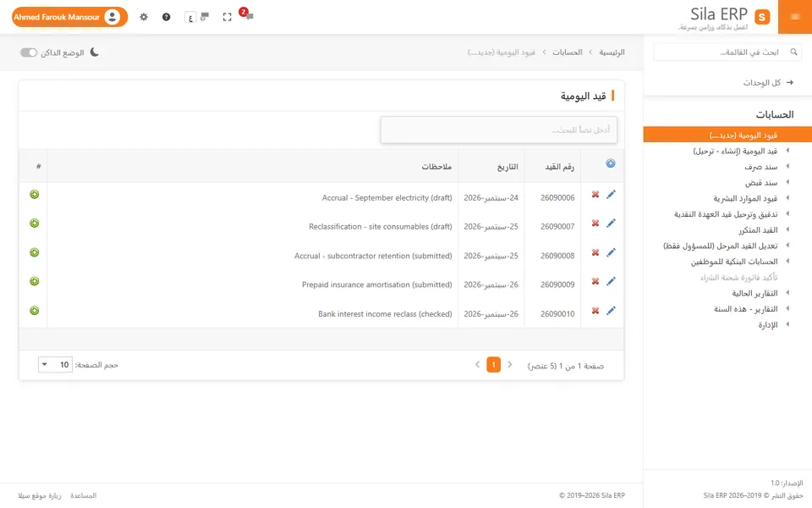The height and width of the screenshot is (508, 812).
Task: Open الحسابات البنكية للموظفين menu item
Action: 734,262
